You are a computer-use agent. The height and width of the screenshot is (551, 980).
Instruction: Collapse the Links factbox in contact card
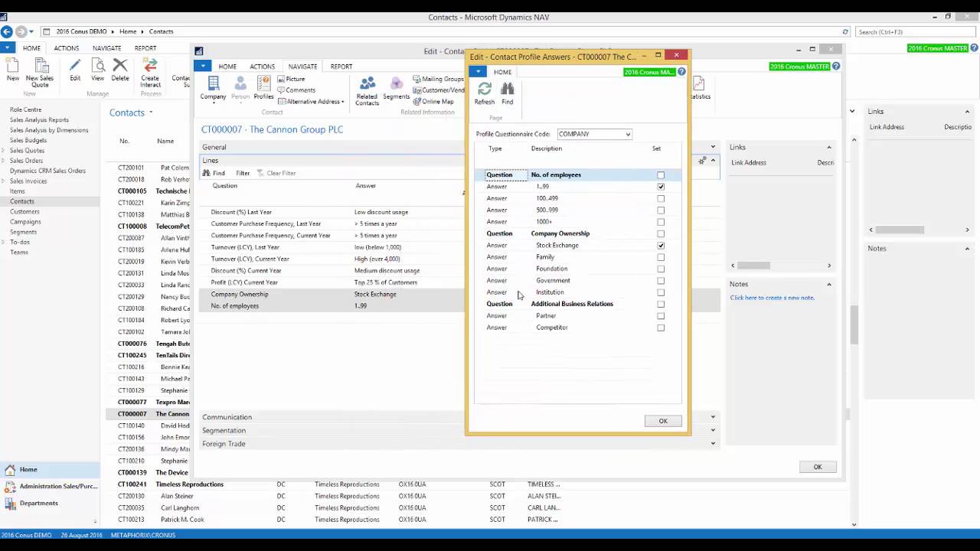click(829, 147)
